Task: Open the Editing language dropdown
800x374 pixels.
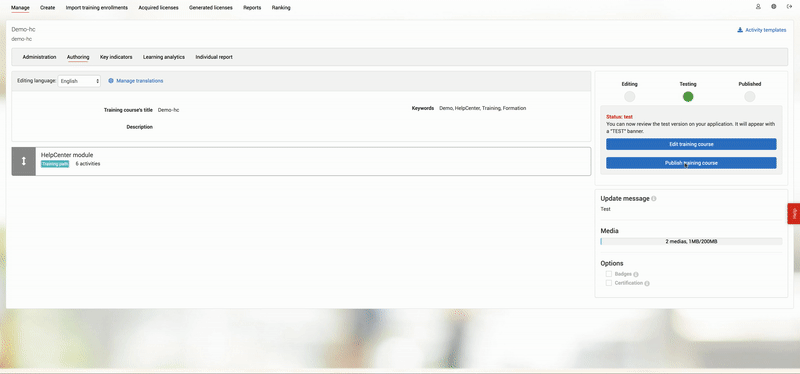Action: pyautogui.click(x=79, y=81)
